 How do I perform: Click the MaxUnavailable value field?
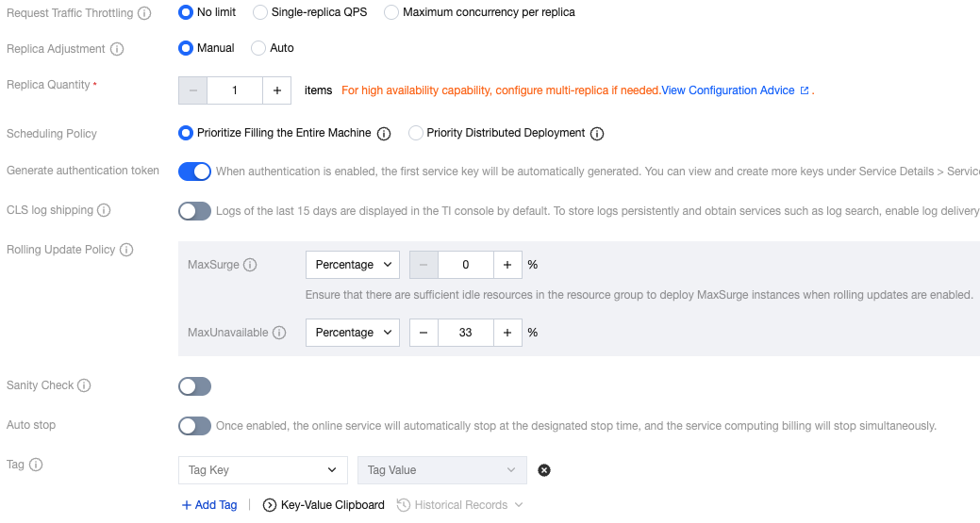point(466,333)
